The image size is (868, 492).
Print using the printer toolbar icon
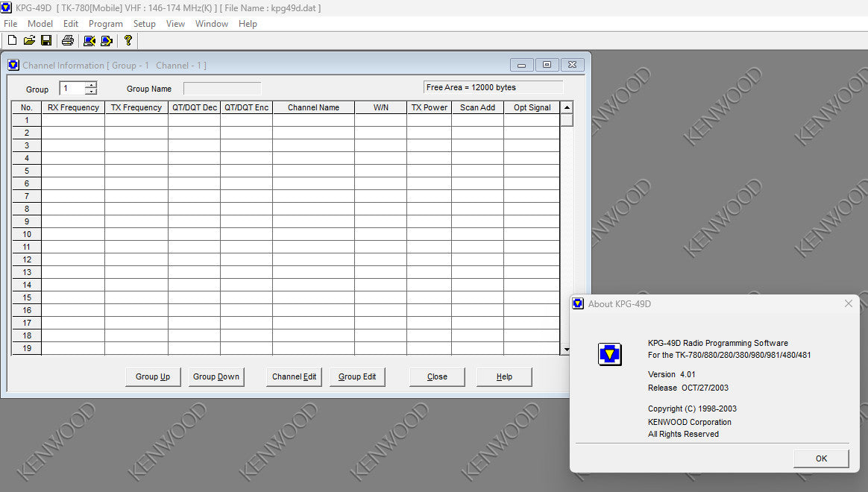click(68, 40)
